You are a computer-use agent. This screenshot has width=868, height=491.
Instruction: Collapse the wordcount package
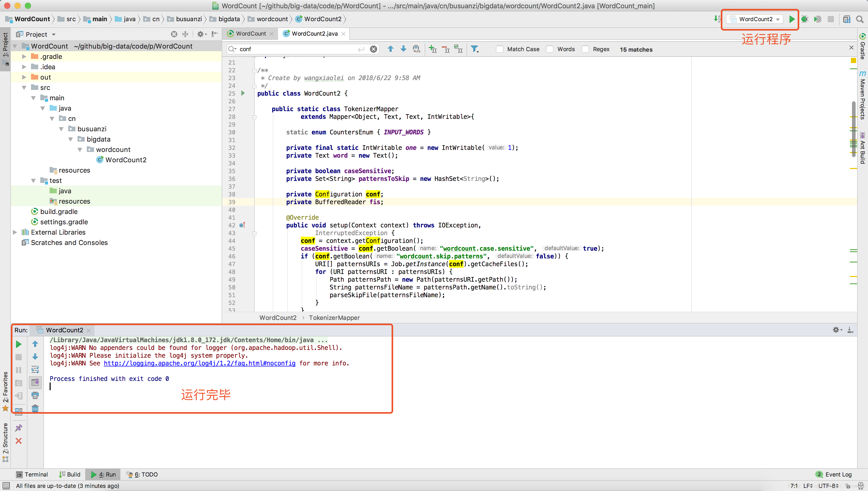[80, 150]
